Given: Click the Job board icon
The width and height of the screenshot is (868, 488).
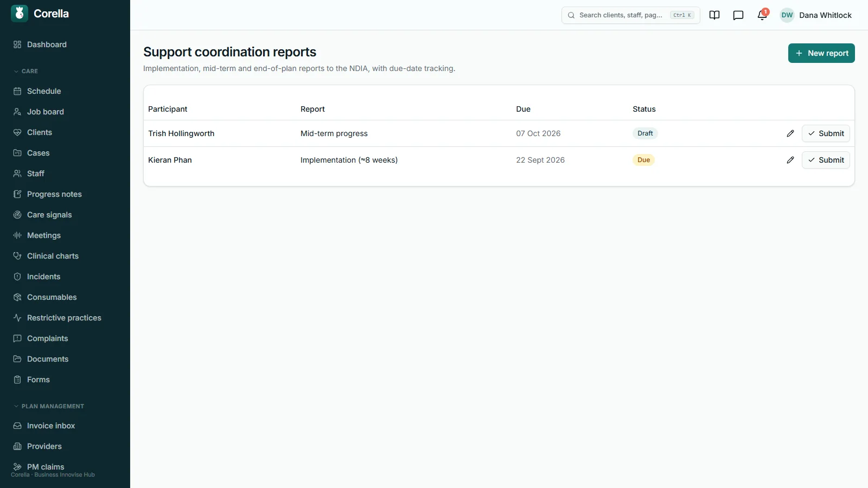Looking at the screenshot, I should click(x=17, y=112).
